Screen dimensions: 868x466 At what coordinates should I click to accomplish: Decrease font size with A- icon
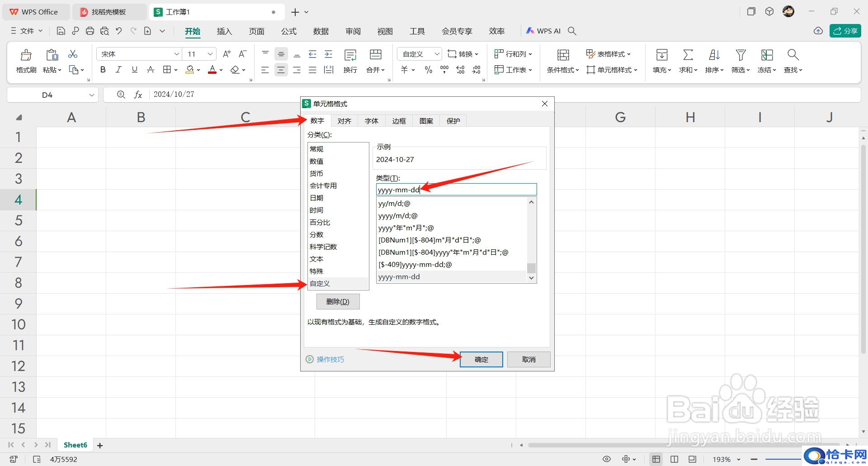243,54
